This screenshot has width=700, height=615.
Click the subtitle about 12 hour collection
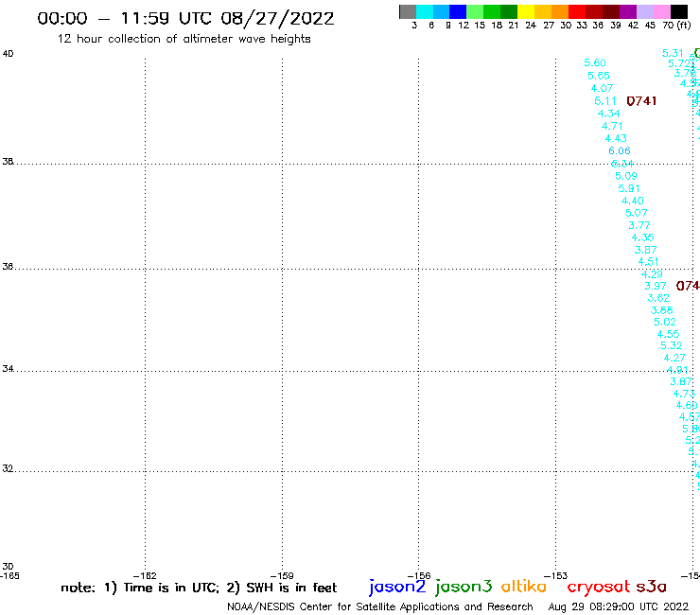pos(184,39)
